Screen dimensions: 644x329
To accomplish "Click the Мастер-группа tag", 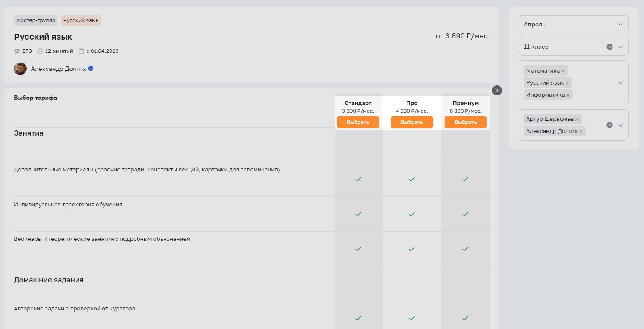I will (x=35, y=20).
